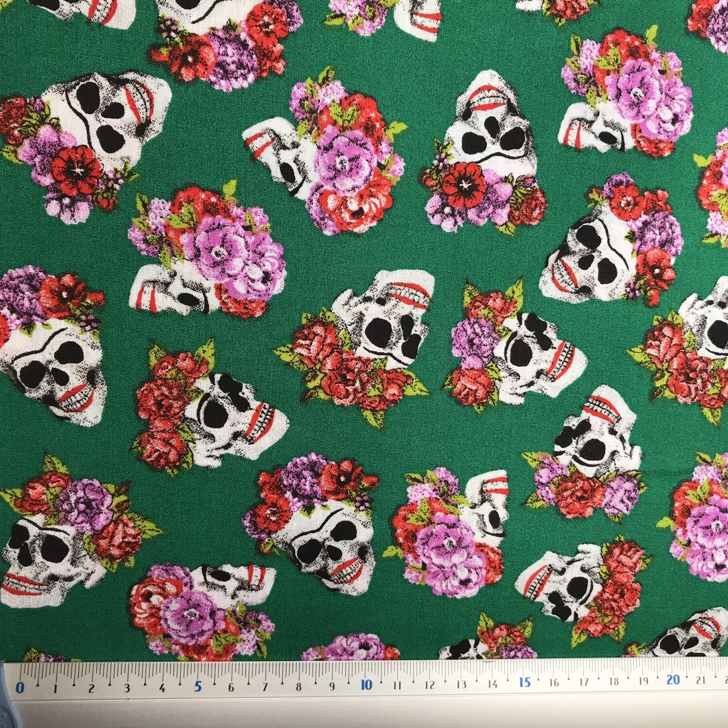
Task: Pick the number 18 on the ruler
Action: 613,682
